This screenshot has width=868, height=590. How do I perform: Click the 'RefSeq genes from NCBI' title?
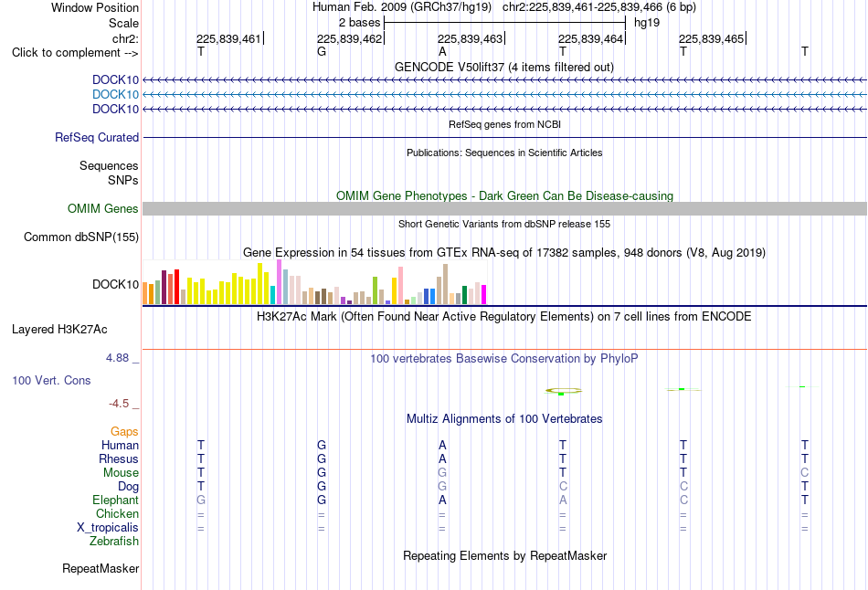pos(504,124)
